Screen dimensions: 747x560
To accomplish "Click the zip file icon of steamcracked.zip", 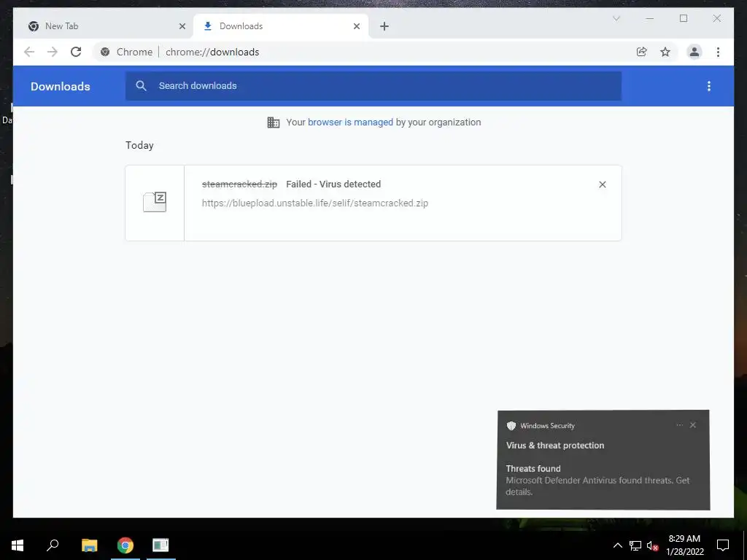I will coord(155,202).
